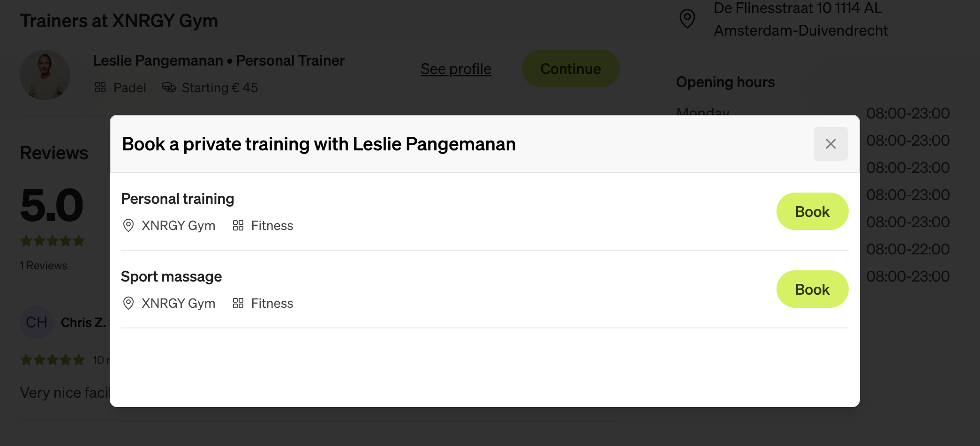
Task: Click XNRGY Gym label under Personal training
Action: click(178, 225)
